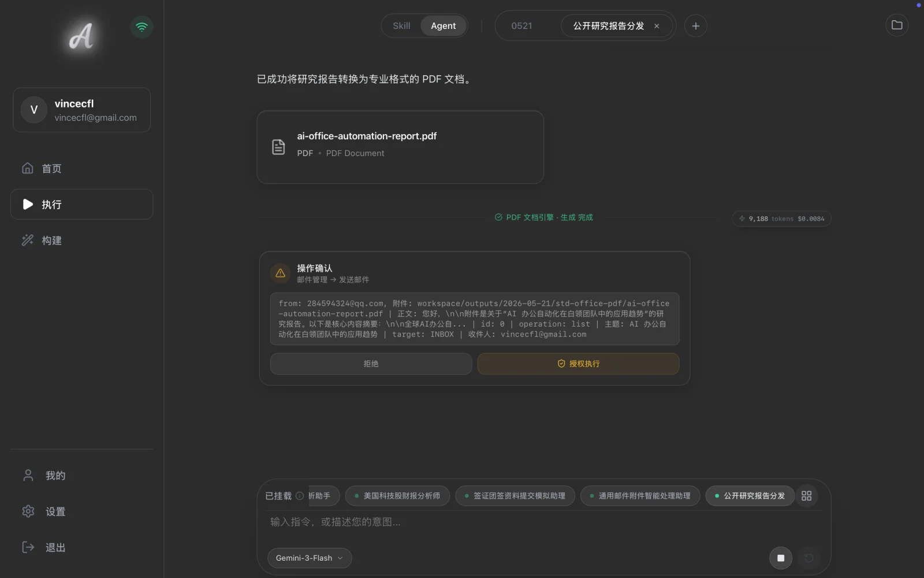The height and width of the screenshot is (578, 924).
Task: Click PDF 文档引擎 生成完成 status
Action: 544,217
